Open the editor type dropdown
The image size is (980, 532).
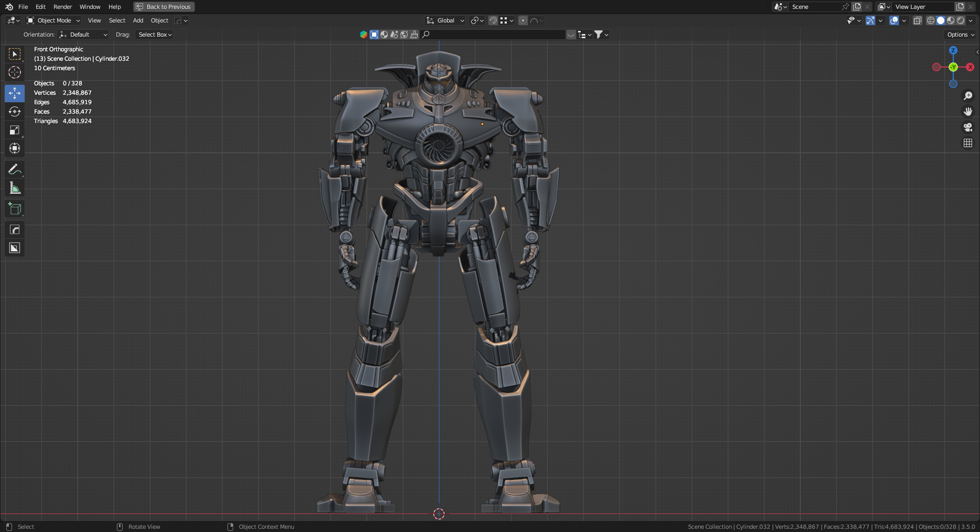click(13, 20)
